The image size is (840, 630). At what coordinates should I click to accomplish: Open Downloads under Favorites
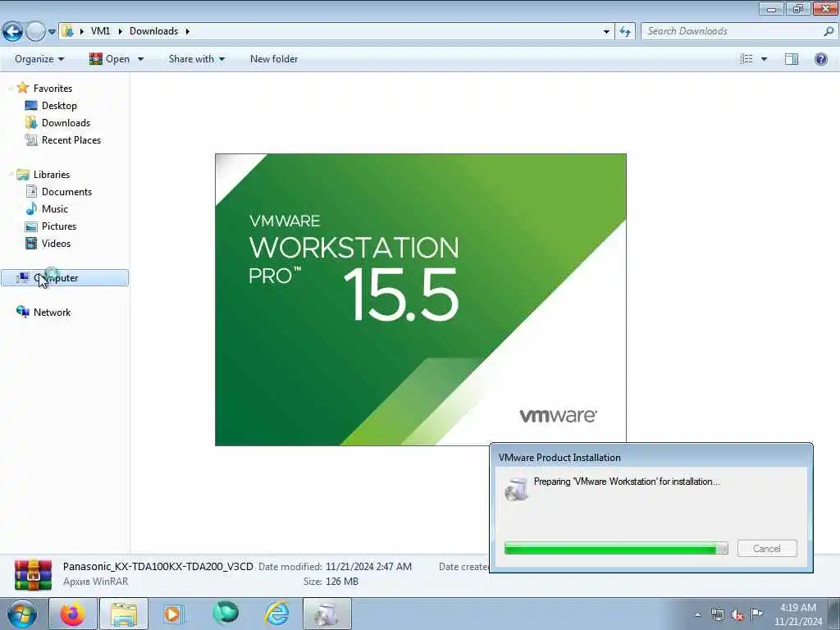pyautogui.click(x=66, y=123)
